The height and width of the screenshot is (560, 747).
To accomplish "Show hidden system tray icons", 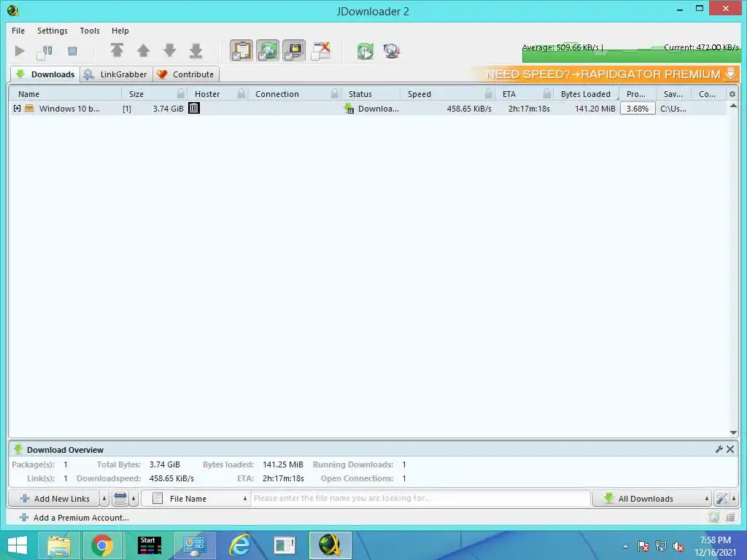I will 625,547.
